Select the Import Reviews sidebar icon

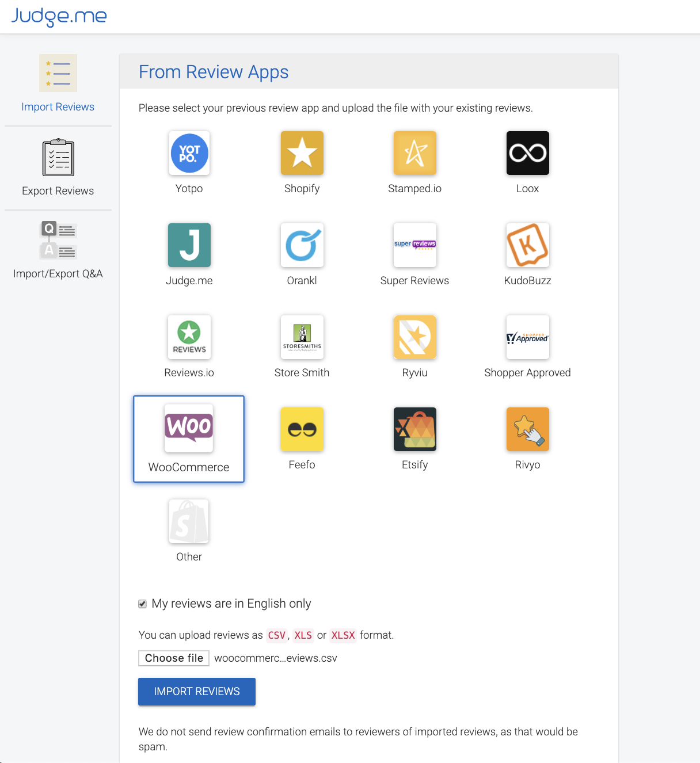click(58, 73)
